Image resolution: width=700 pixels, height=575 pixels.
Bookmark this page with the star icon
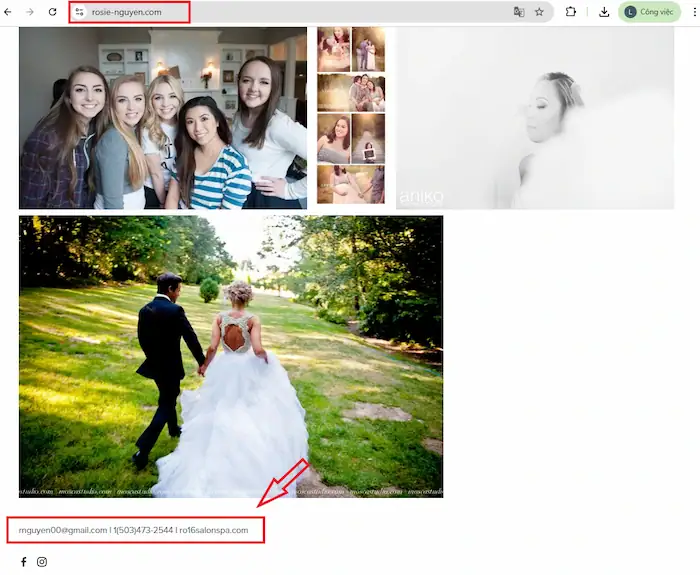pyautogui.click(x=539, y=12)
